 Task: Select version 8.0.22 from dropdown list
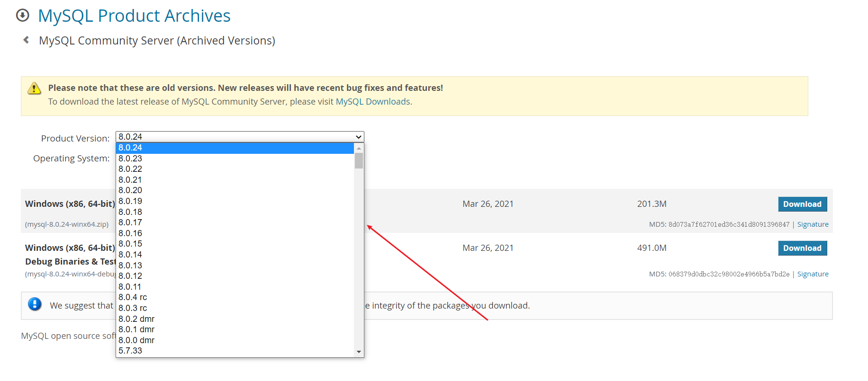tap(235, 169)
